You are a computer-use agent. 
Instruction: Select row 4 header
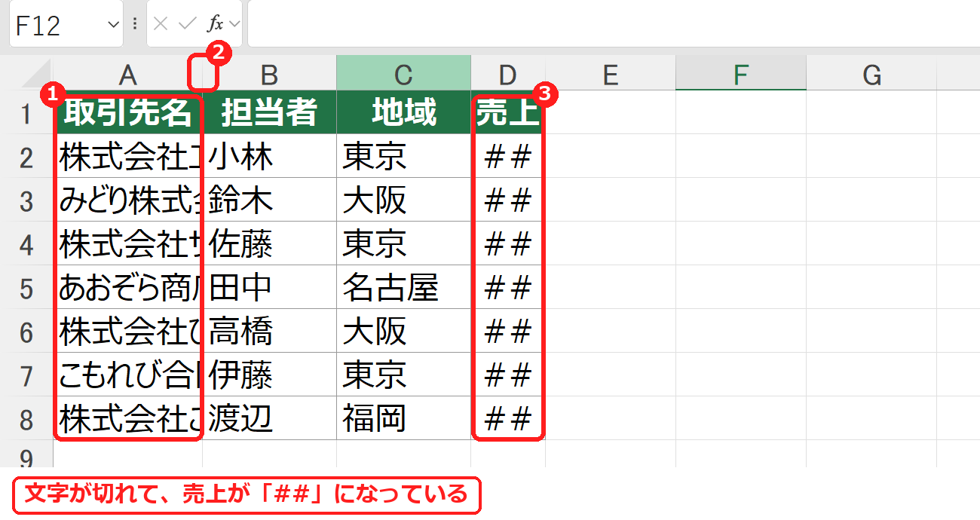click(x=26, y=243)
